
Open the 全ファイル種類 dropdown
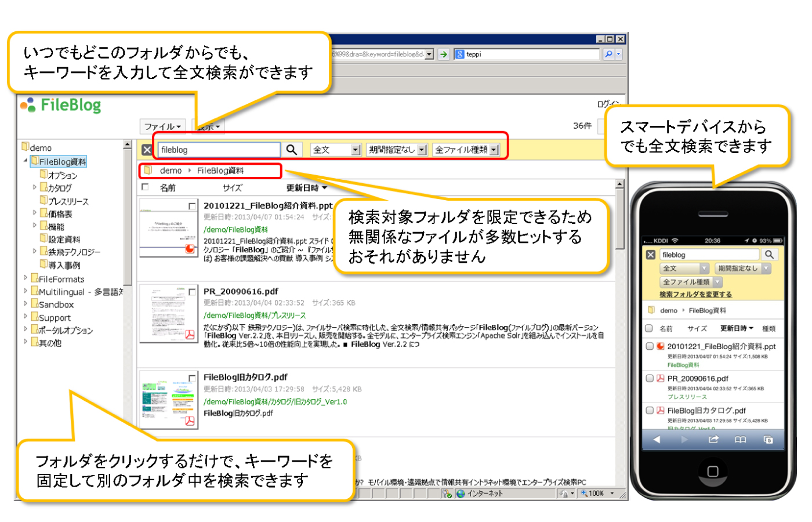464,150
